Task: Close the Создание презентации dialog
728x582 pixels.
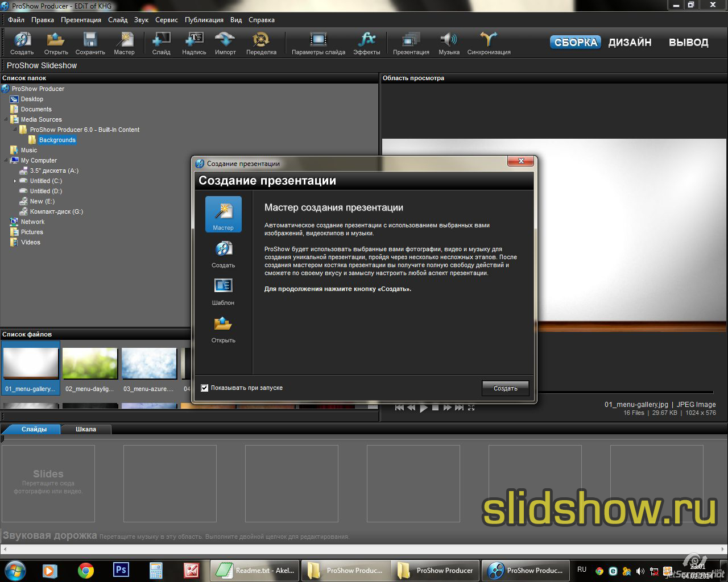Action: pyautogui.click(x=520, y=161)
